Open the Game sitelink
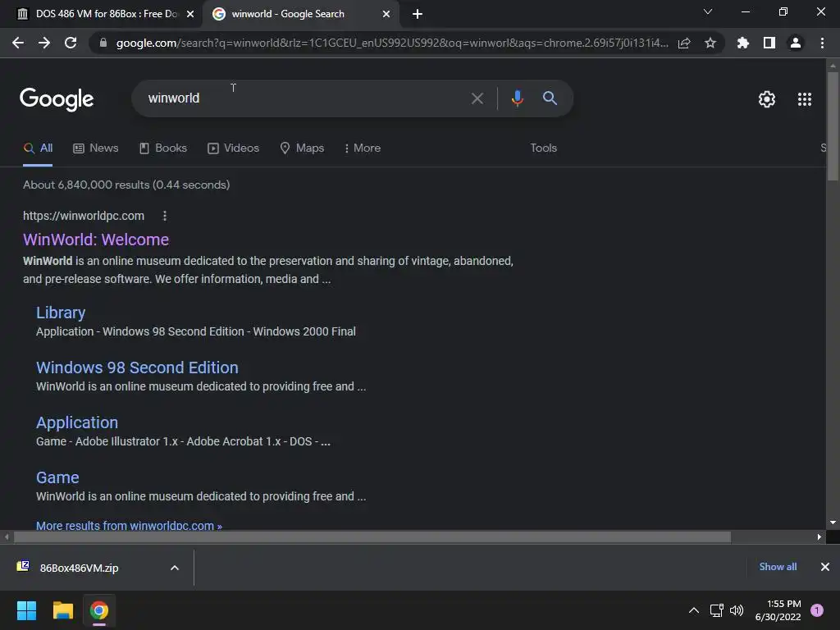The width and height of the screenshot is (840, 630). click(x=57, y=477)
